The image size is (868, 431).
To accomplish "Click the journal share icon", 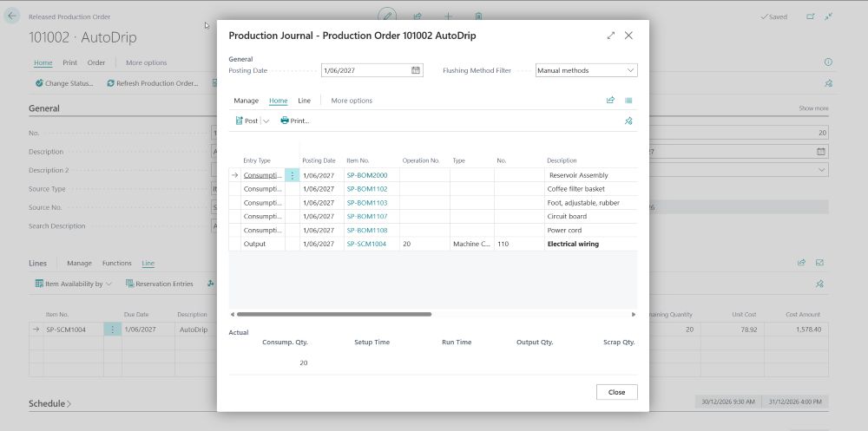I will coord(610,100).
